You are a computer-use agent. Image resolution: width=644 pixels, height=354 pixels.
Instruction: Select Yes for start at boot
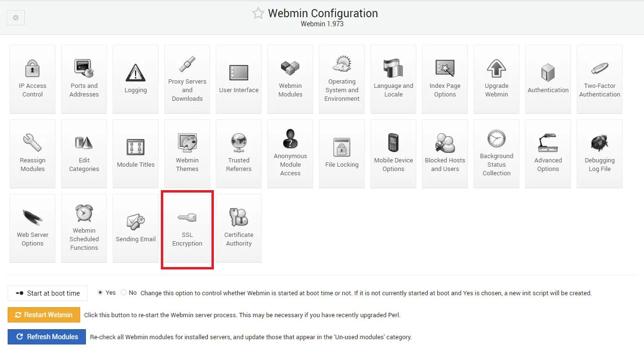pyautogui.click(x=100, y=292)
